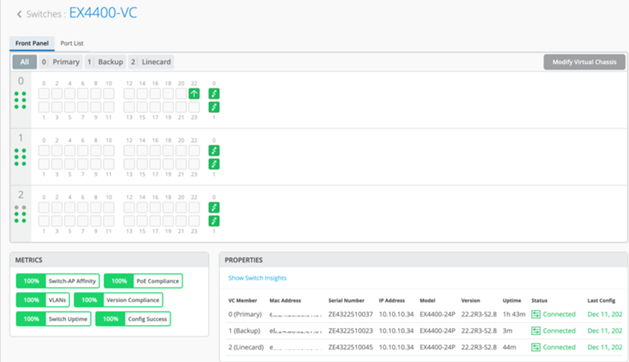Click Modify Virtual Chassis button
The image size is (629, 362).
[x=584, y=62]
